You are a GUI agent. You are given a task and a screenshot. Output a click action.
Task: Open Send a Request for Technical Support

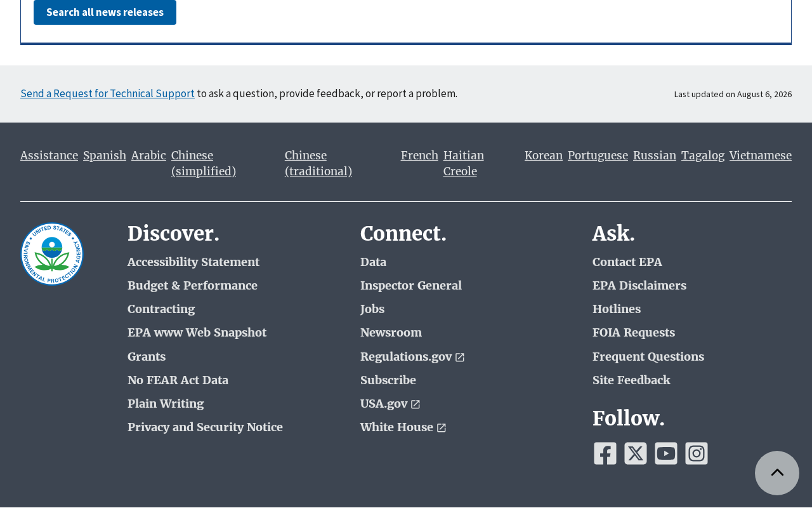(x=107, y=93)
